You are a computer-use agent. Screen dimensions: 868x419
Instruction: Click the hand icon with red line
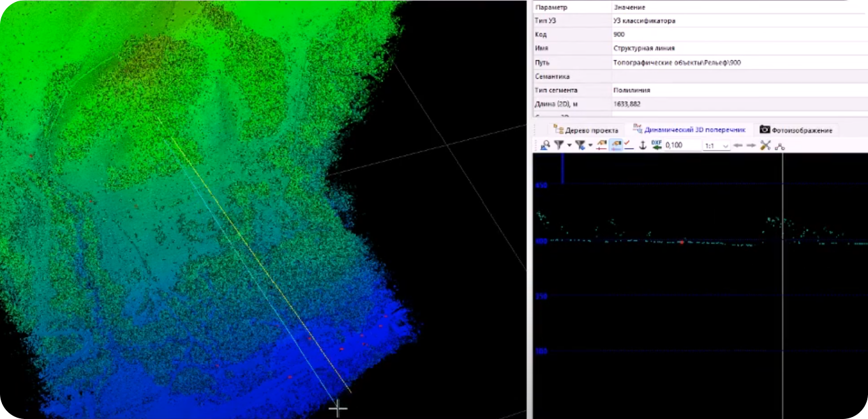pyautogui.click(x=602, y=145)
